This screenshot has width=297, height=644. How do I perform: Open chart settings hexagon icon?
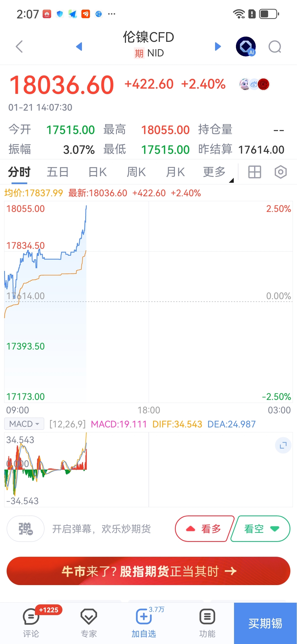pos(280,172)
